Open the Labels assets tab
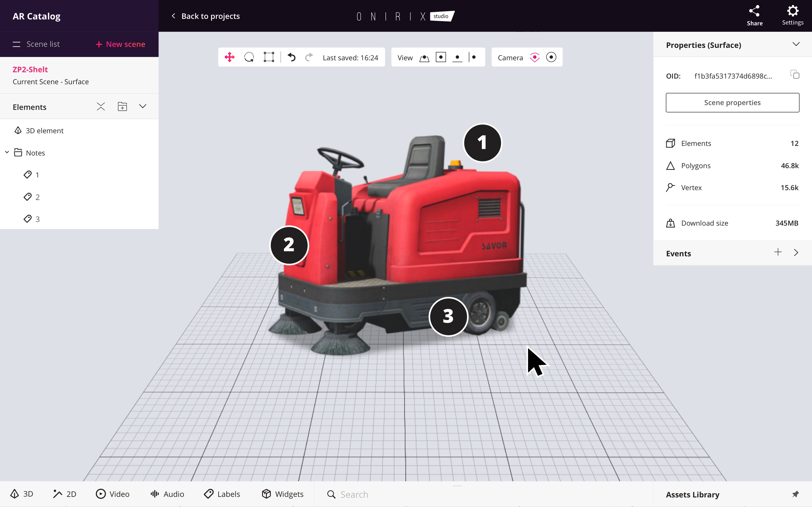The width and height of the screenshot is (812, 507). (222, 494)
